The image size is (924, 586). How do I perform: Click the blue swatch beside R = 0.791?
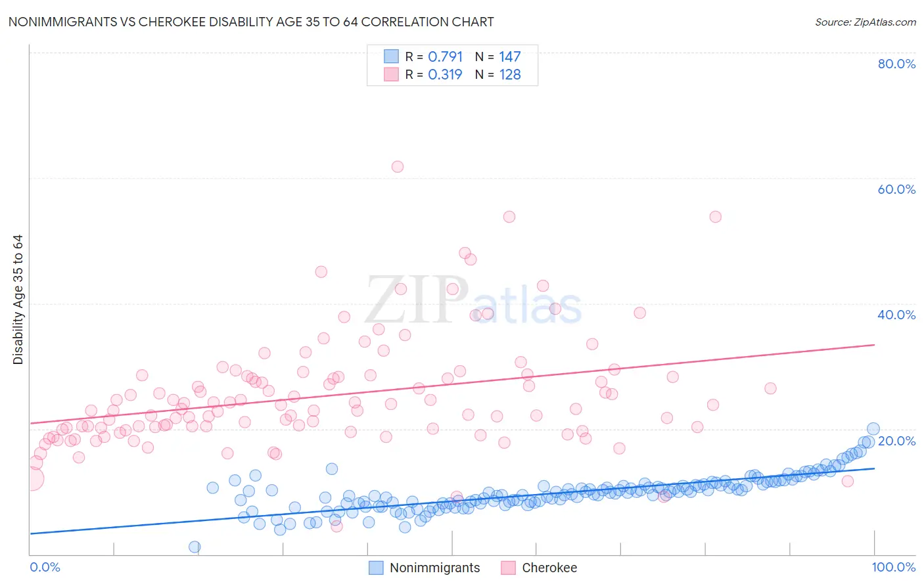[391, 57]
